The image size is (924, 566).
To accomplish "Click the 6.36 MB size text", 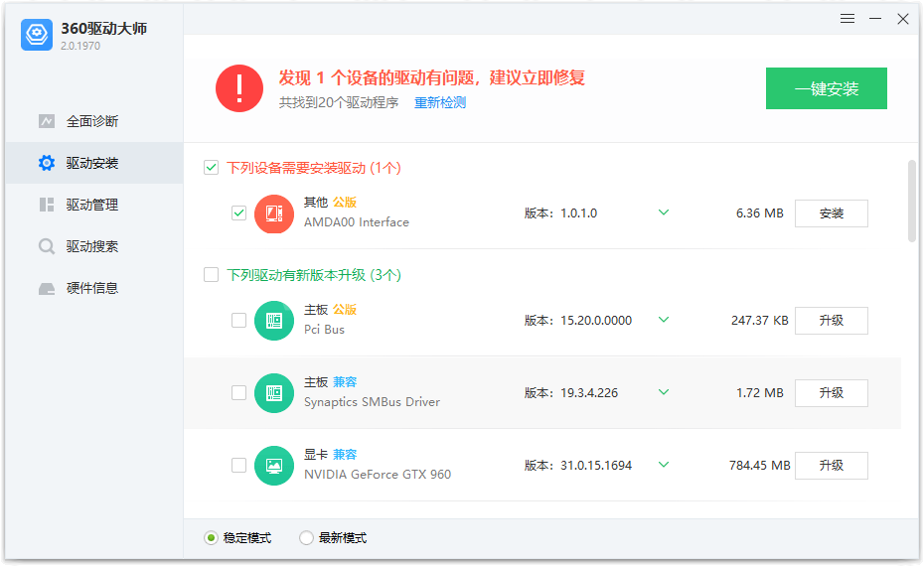I will (x=760, y=213).
